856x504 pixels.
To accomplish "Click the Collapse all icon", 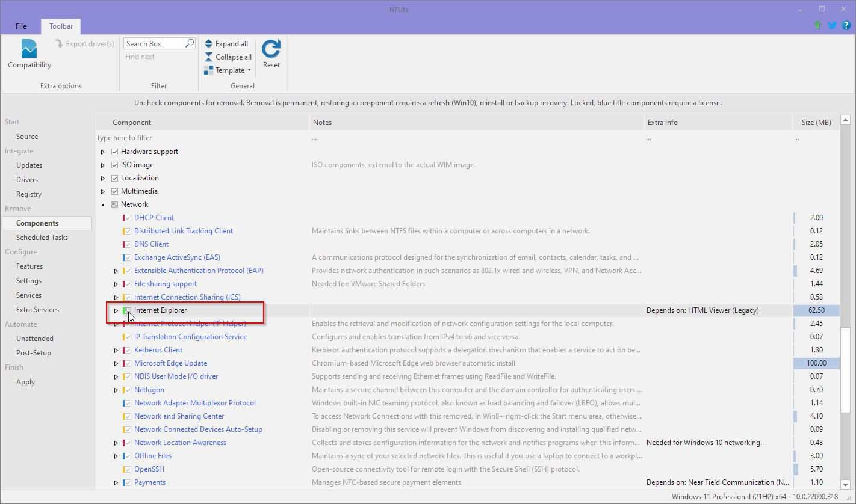I will (x=209, y=57).
